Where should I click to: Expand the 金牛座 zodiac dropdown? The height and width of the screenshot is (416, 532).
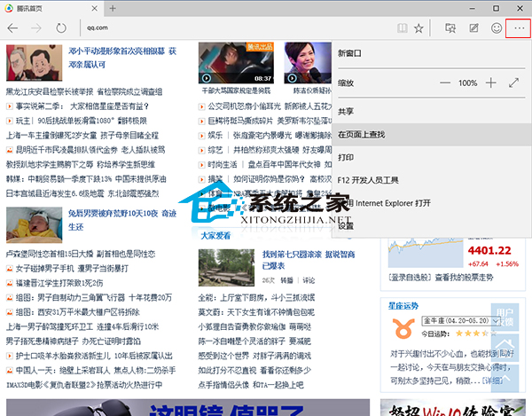pyautogui.click(x=461, y=321)
